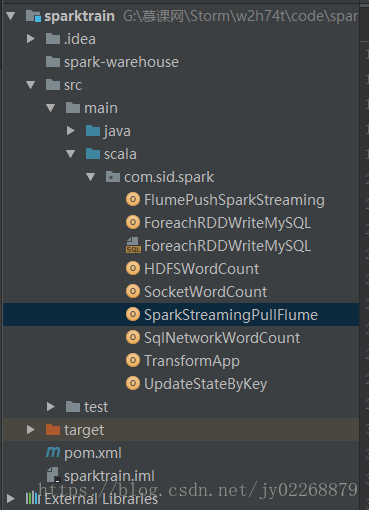
Task: Click the sparktrain project module icon
Action: point(33,16)
